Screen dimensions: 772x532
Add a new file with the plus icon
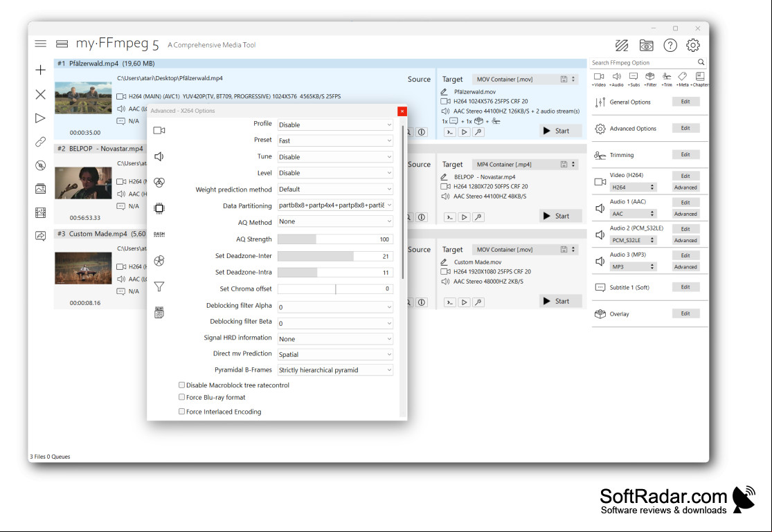tap(40, 70)
